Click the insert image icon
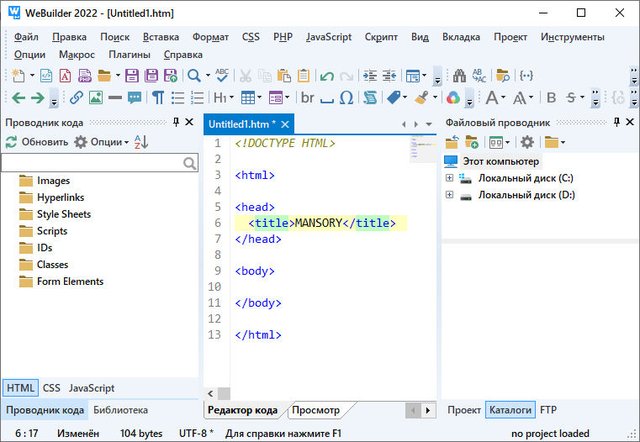Image resolution: width=640 pixels, height=442 pixels. point(95,98)
